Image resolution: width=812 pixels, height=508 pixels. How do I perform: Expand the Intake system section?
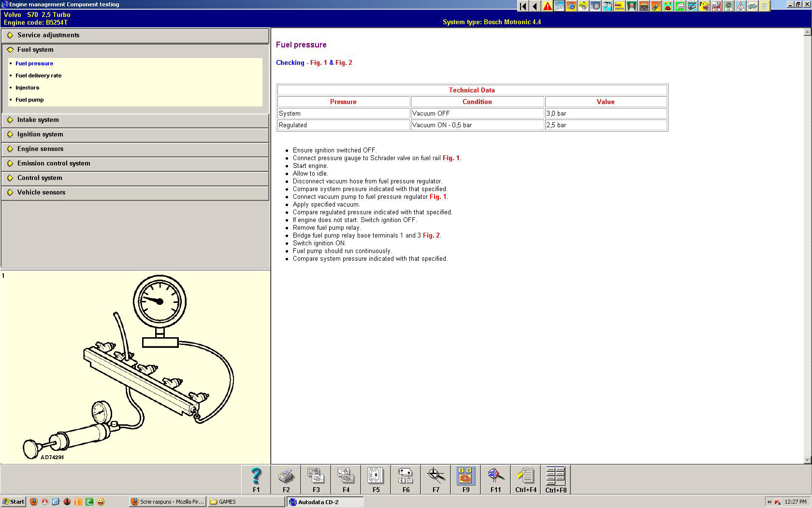(38, 120)
